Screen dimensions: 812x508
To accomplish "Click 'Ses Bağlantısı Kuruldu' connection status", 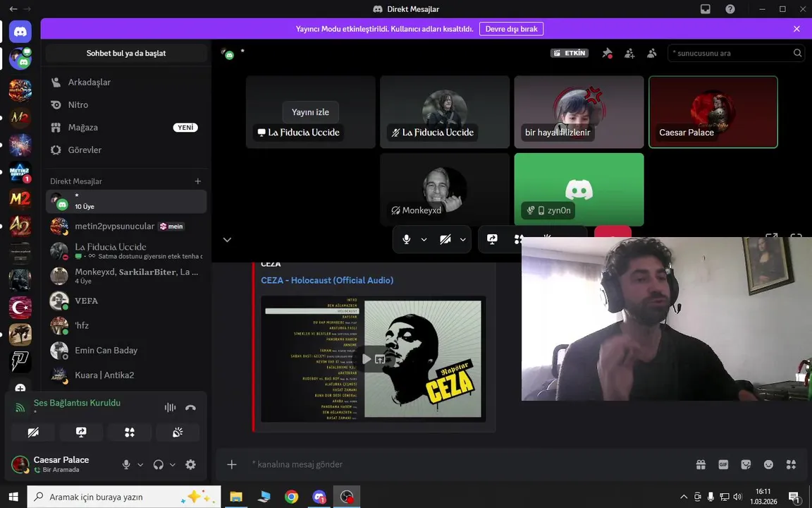I will tap(77, 403).
